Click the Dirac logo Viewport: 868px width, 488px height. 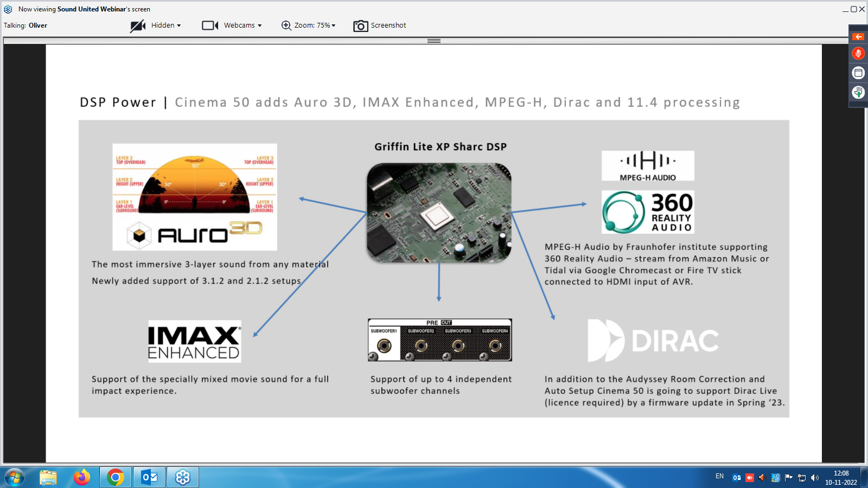653,341
